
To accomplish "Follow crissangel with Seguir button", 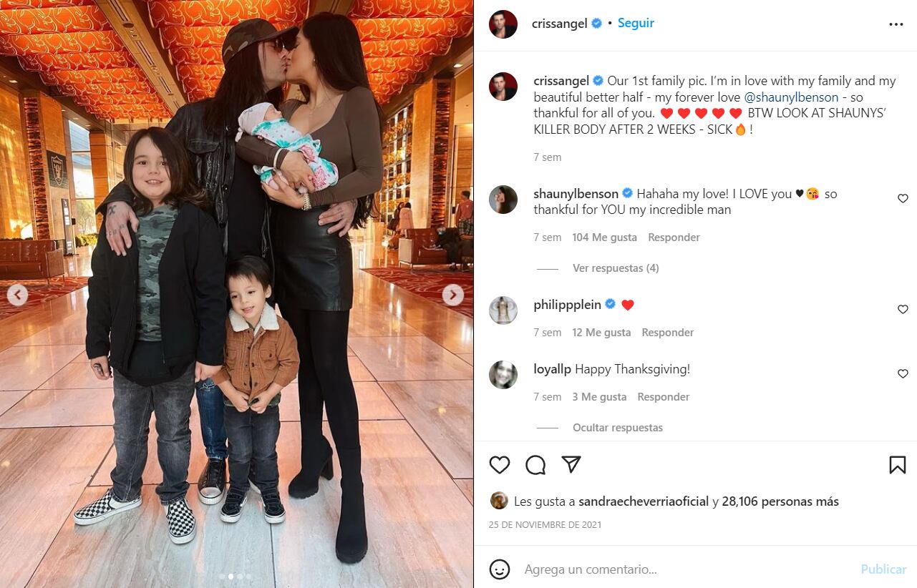I will [636, 23].
